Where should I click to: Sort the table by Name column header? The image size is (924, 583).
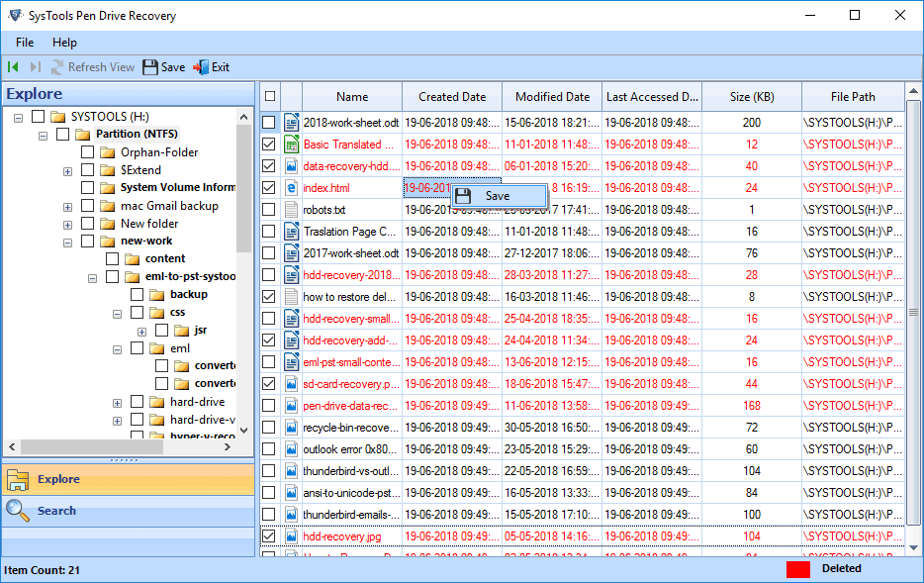pyautogui.click(x=352, y=97)
